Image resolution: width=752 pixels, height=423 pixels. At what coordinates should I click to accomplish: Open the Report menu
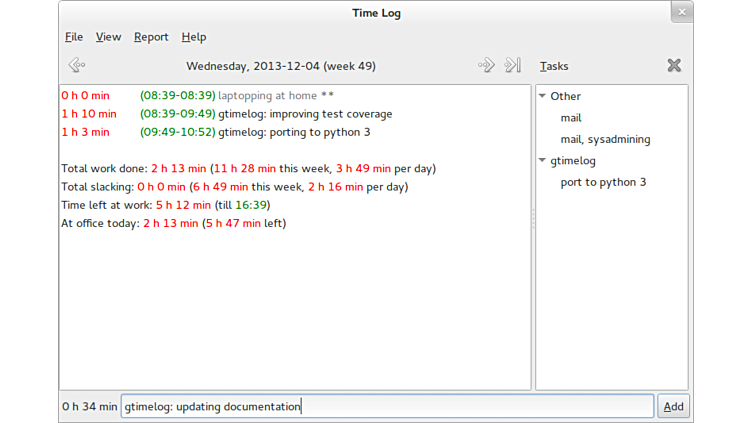click(151, 37)
